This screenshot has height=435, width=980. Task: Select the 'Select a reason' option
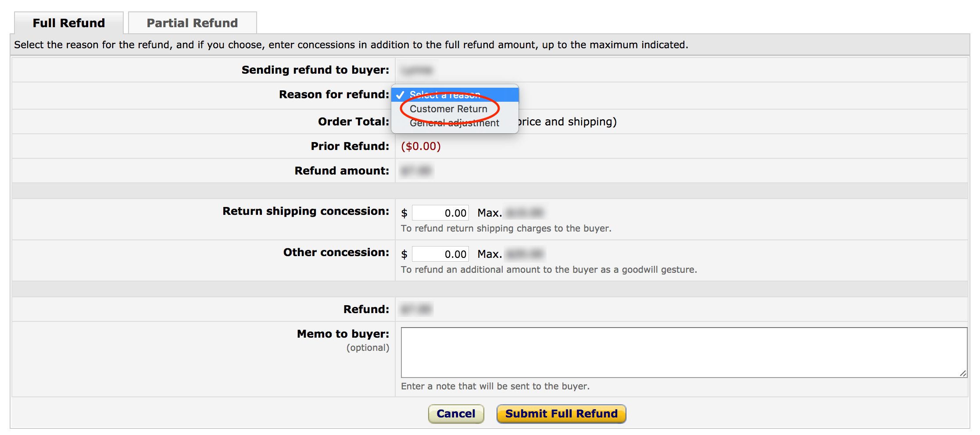(x=445, y=95)
